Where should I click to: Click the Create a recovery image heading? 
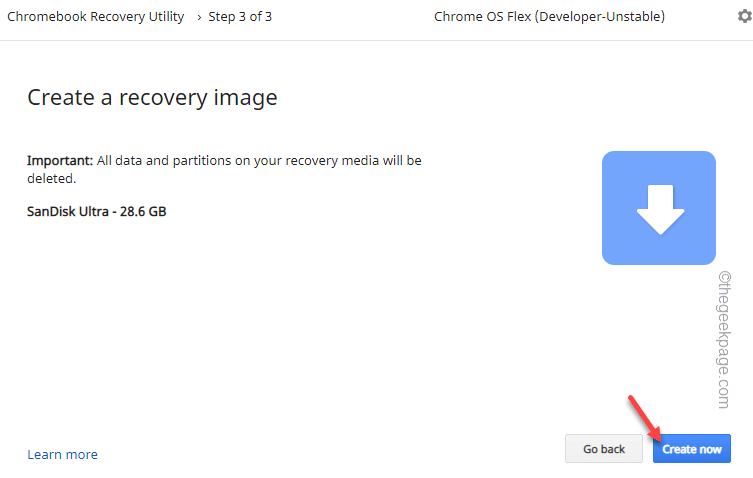pyautogui.click(x=152, y=98)
